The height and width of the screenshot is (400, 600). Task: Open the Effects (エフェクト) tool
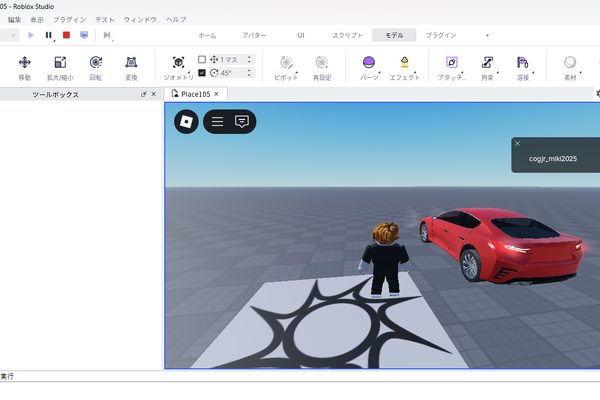point(404,67)
